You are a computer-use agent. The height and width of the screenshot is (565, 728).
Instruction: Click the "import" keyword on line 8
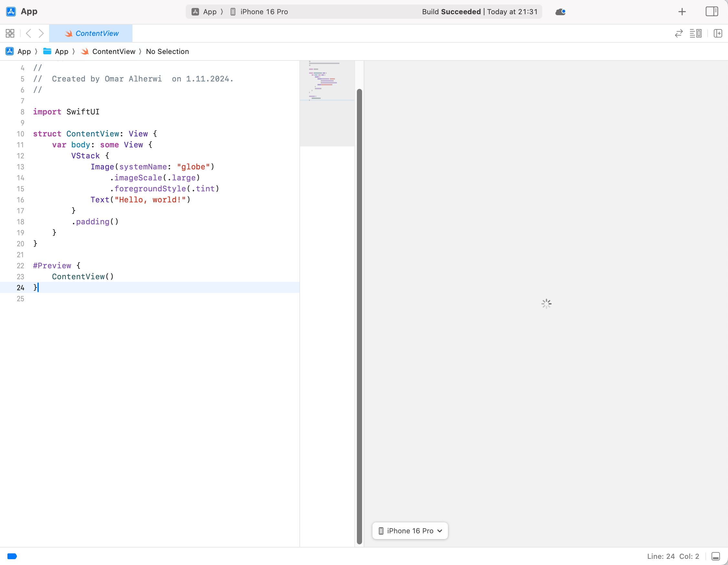[47, 112]
